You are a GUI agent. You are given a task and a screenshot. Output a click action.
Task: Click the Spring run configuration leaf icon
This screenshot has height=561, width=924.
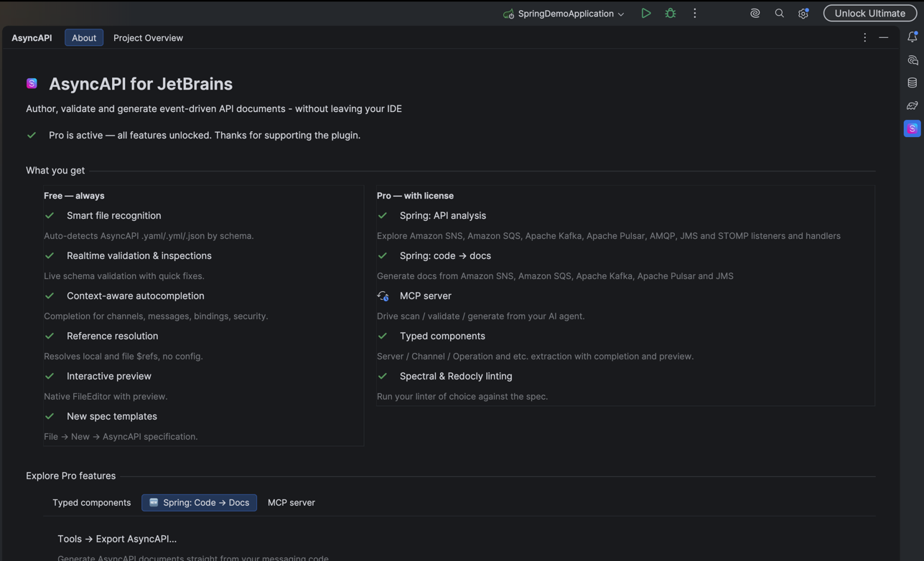pos(508,14)
